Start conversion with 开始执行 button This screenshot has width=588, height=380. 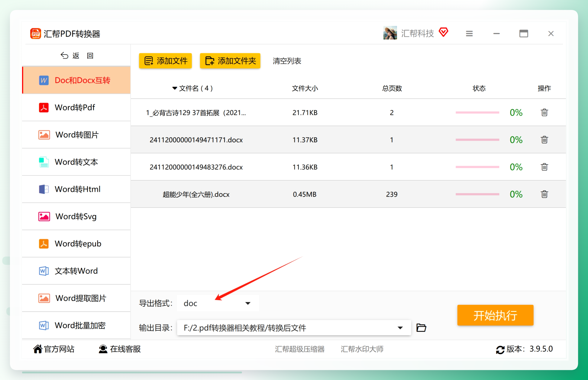(495, 315)
